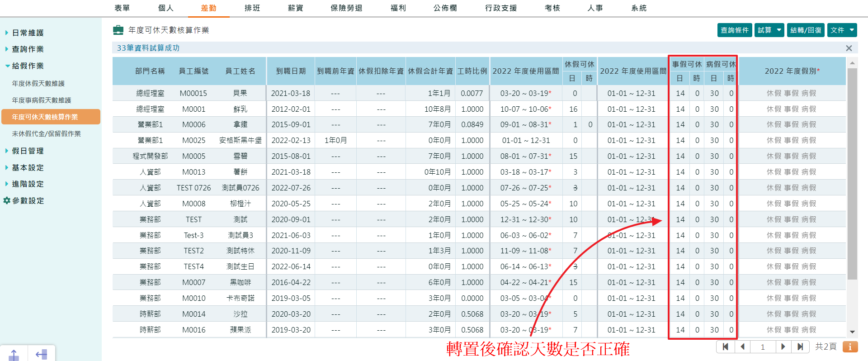
Task: Click the page number input field showing 1
Action: pos(763,347)
